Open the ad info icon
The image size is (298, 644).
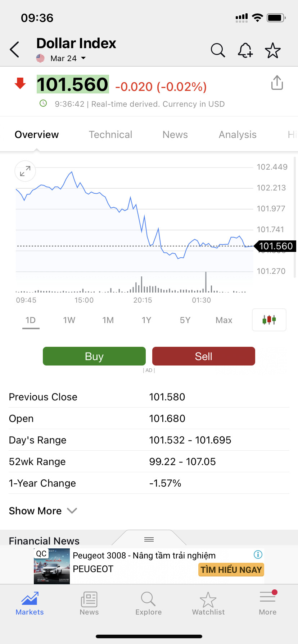click(x=258, y=555)
